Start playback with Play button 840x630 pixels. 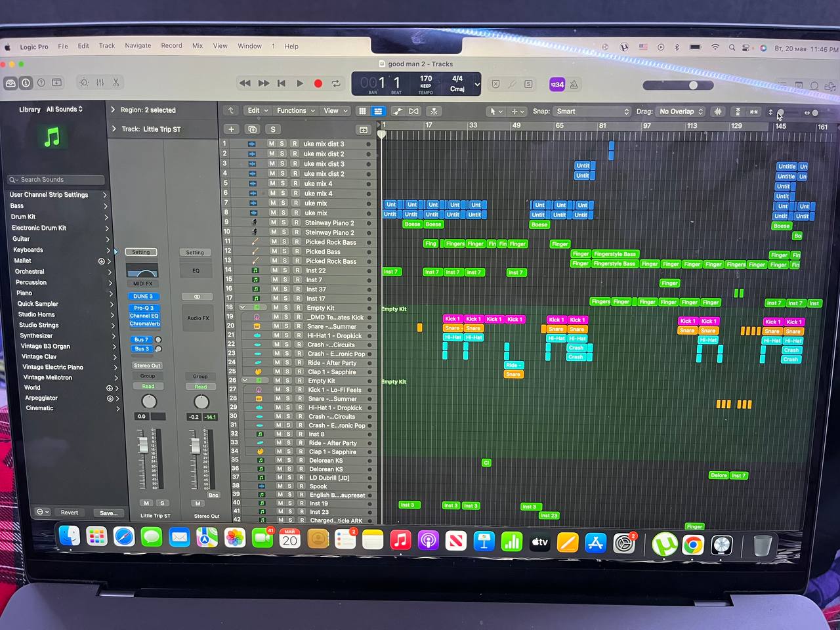tap(300, 83)
